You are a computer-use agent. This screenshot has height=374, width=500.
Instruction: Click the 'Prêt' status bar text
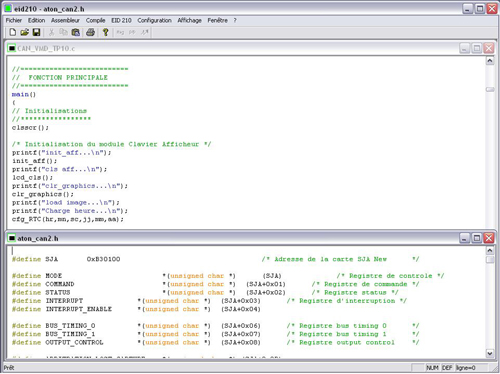tap(9, 367)
